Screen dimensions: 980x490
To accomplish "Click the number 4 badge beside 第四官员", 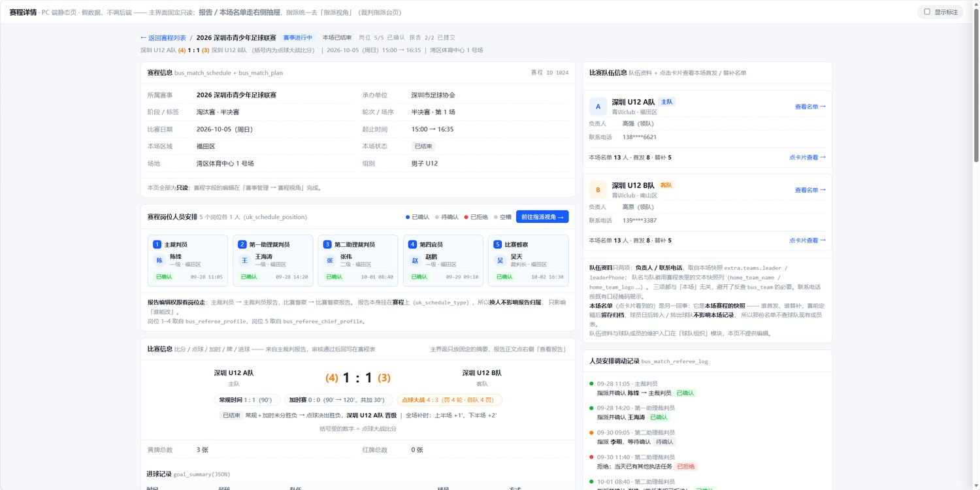I will pyautogui.click(x=412, y=244).
